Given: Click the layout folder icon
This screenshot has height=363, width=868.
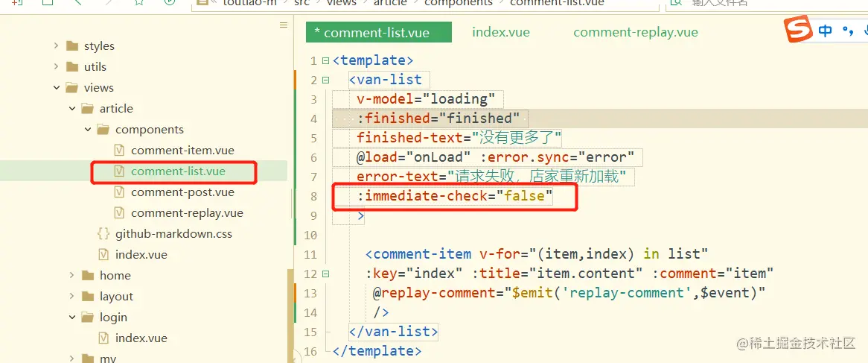Looking at the screenshot, I should pyautogui.click(x=87, y=297).
